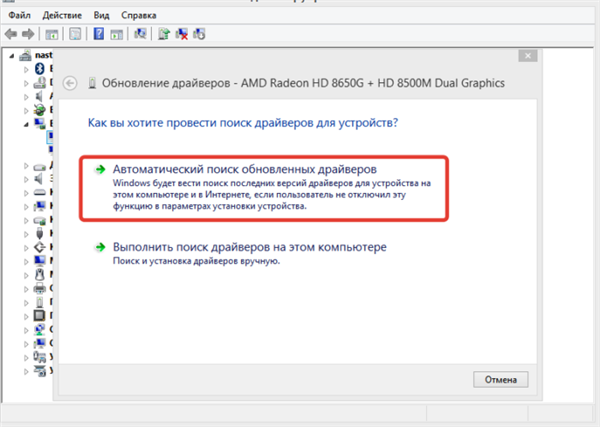This screenshot has width=600, height=427.
Task: Open the Properties toolbar icon
Action: [x=75, y=34]
